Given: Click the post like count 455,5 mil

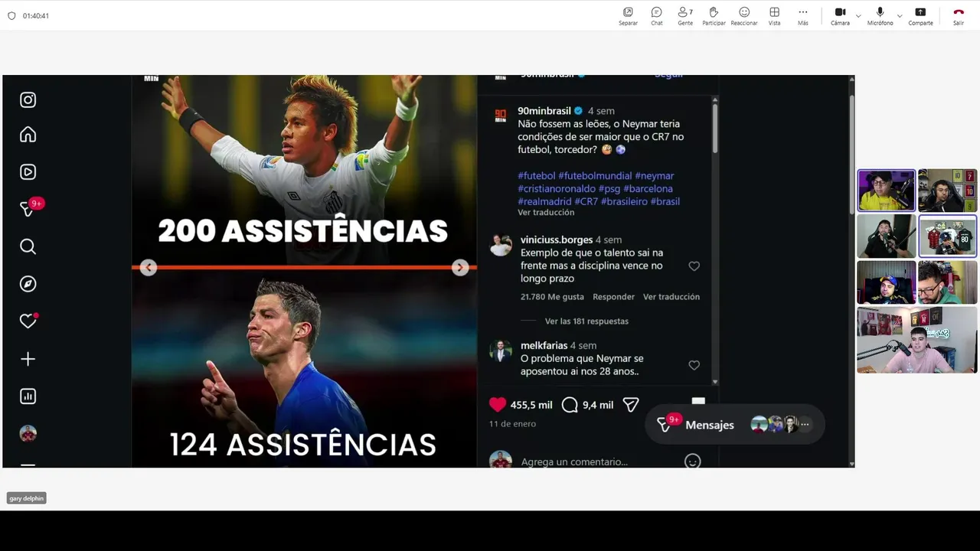Looking at the screenshot, I should pos(531,405).
